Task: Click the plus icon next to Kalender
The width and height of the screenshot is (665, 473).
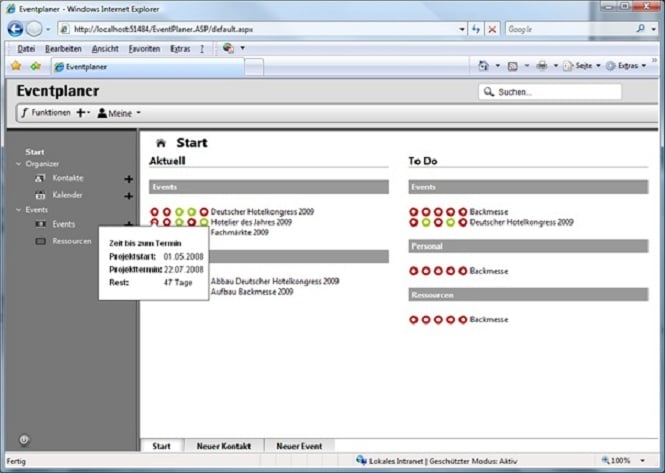Action: pyautogui.click(x=129, y=196)
